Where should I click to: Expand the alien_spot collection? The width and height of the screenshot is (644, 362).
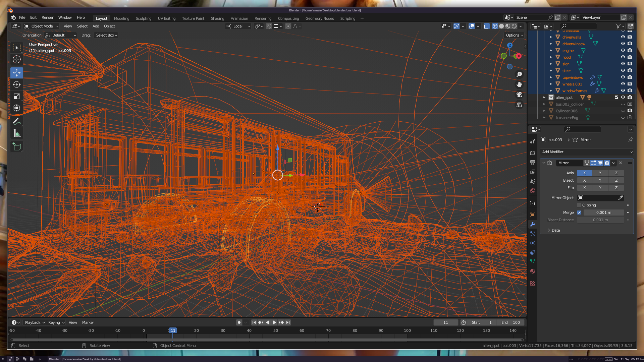544,98
